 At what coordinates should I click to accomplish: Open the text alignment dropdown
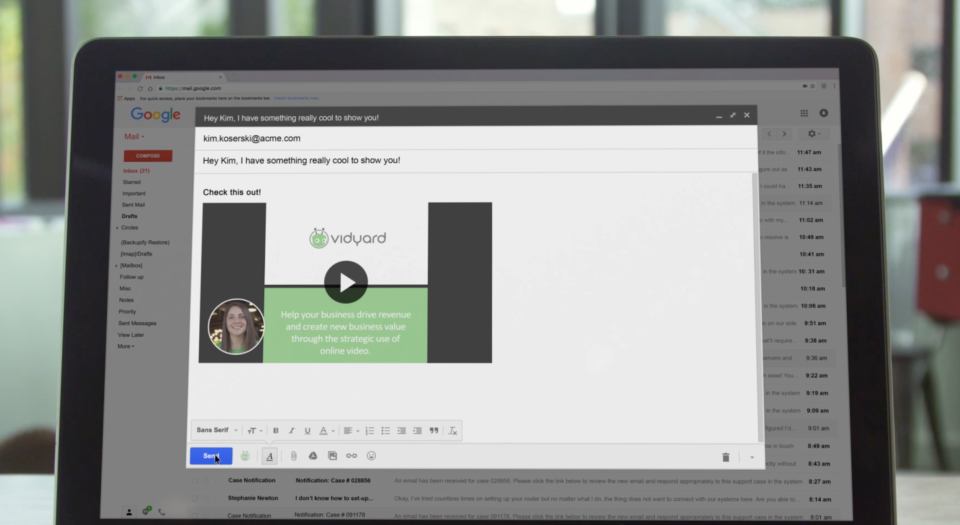(351, 431)
